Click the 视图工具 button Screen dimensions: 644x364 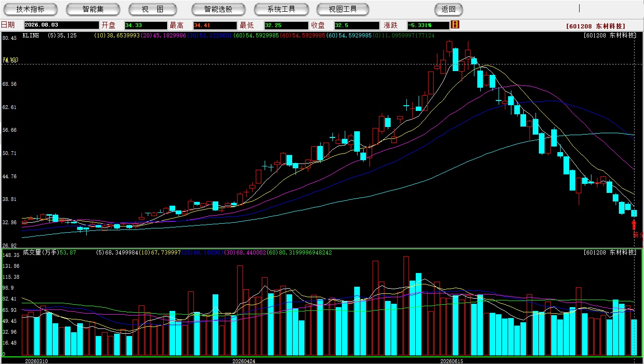point(343,9)
